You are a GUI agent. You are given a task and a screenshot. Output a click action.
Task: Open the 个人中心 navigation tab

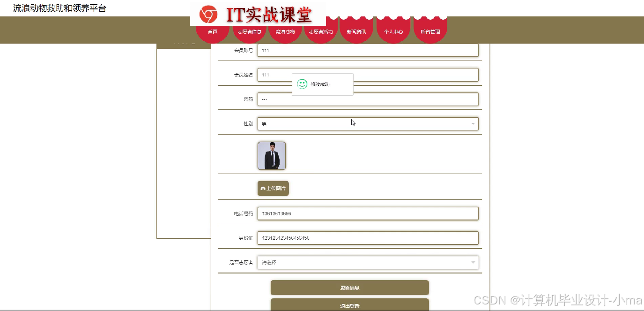tap(393, 31)
